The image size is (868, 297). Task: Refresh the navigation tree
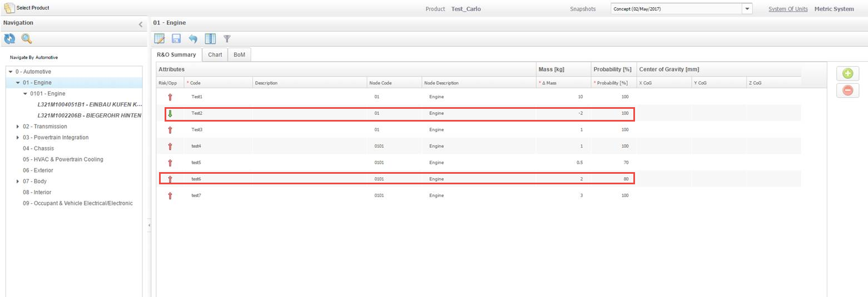[x=9, y=39]
